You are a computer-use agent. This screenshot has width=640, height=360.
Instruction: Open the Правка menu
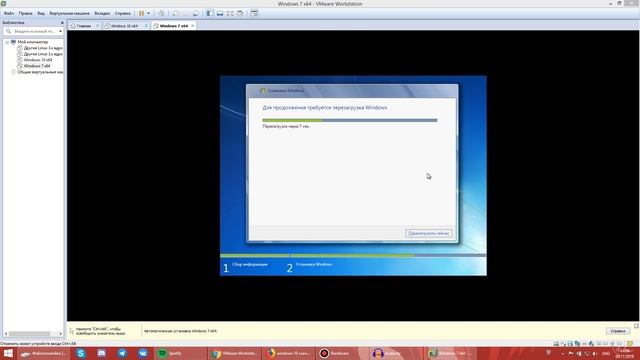(x=25, y=13)
